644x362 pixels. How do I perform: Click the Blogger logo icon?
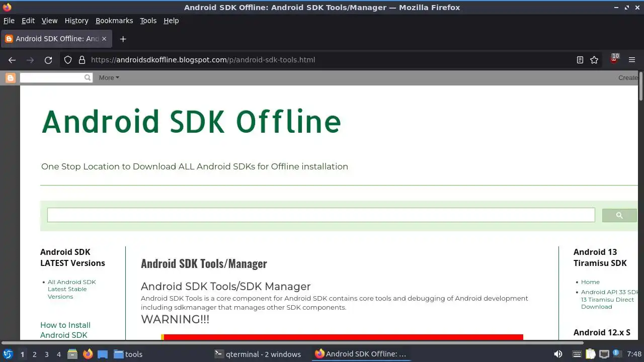coord(11,77)
